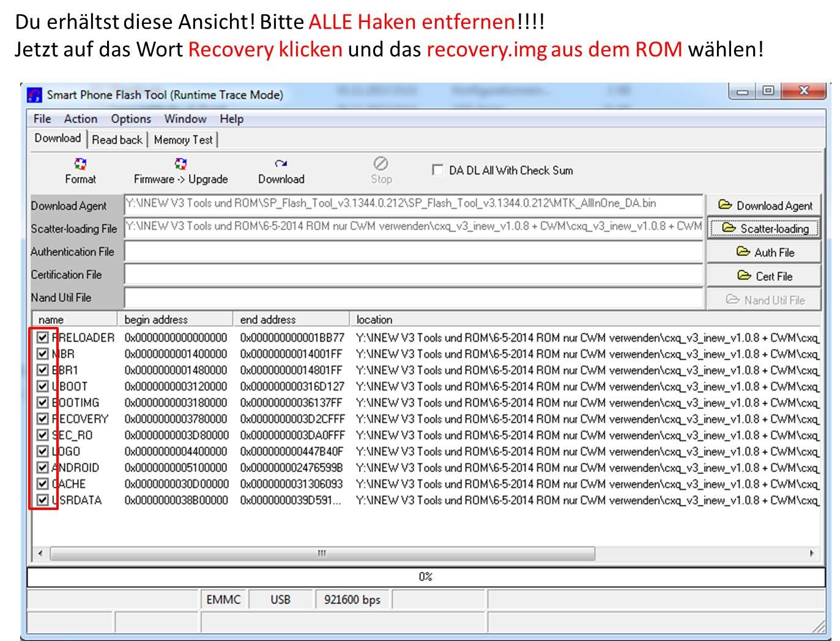This screenshot has width=840, height=641.
Task: Uncheck the BOOTIMG checkbox
Action: pos(42,402)
